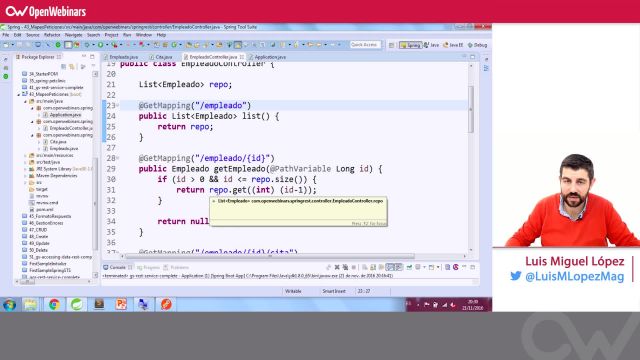
Task: Open the Refactor menu
Action: pos(52,35)
